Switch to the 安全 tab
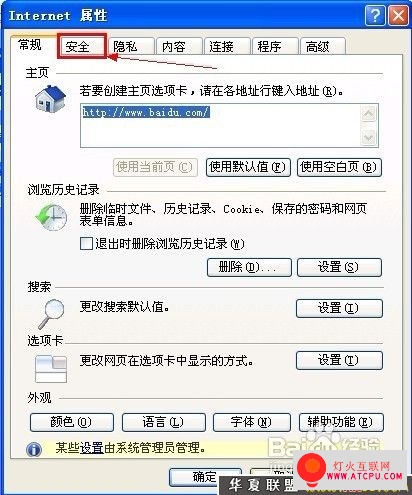The image size is (412, 495). click(81, 46)
